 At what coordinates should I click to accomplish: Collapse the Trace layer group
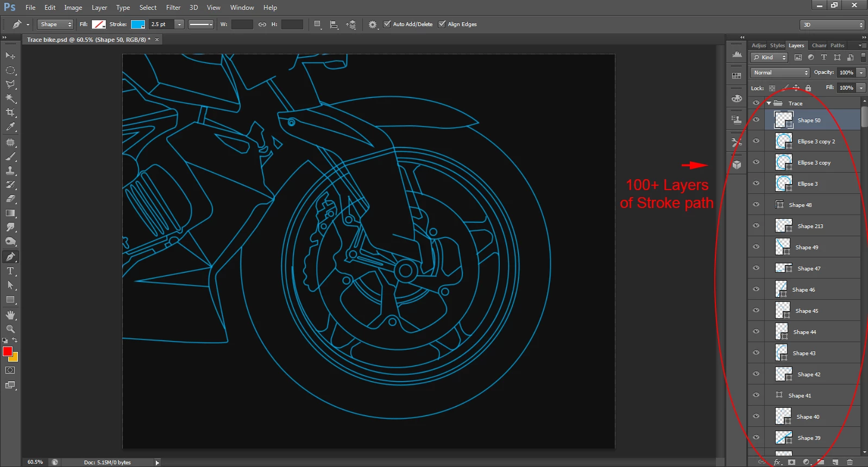[x=769, y=103]
